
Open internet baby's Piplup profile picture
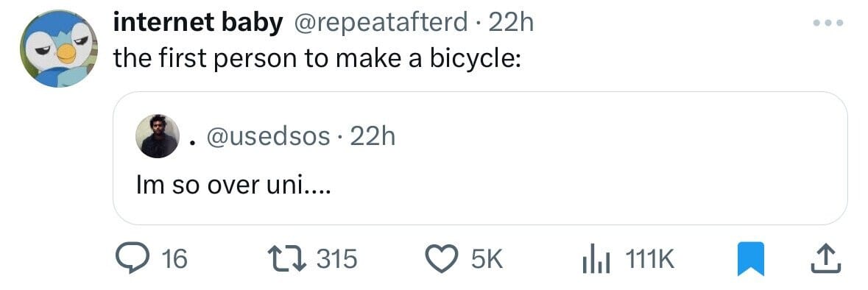click(x=59, y=49)
